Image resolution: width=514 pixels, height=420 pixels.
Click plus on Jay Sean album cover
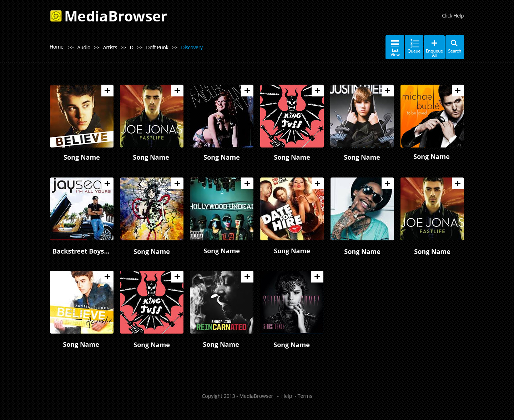[107, 184]
